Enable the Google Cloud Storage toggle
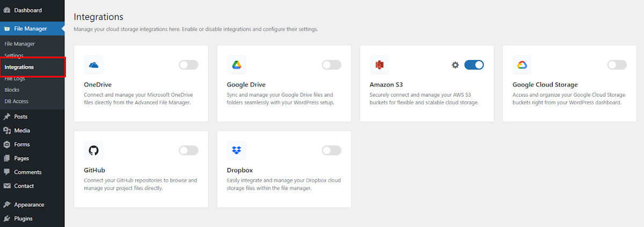The width and height of the screenshot is (644, 227). point(617,65)
